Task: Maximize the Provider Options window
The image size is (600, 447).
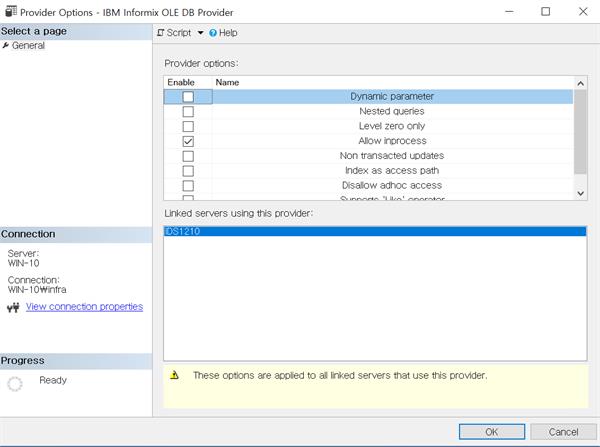Action: pos(546,12)
